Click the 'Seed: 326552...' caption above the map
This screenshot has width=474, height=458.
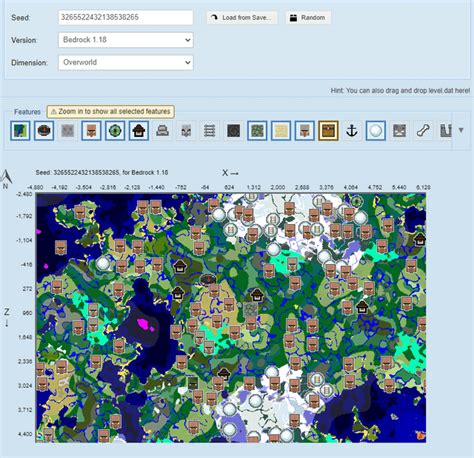(102, 173)
